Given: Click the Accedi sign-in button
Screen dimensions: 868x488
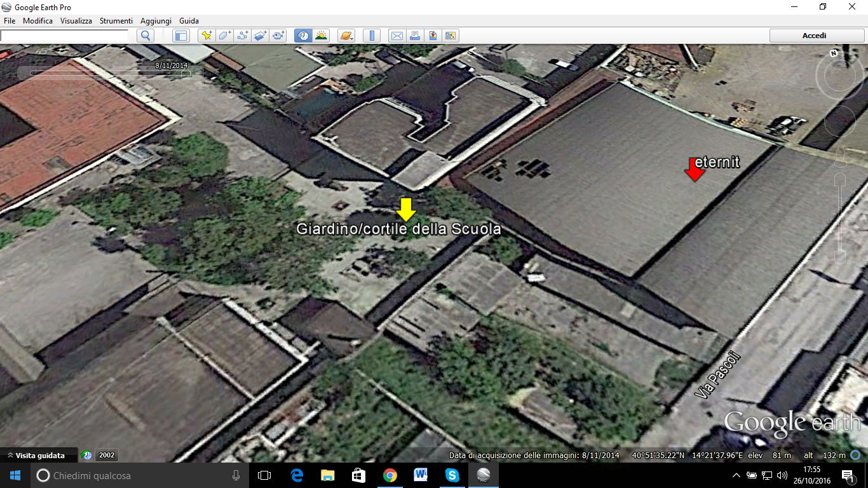Looking at the screenshot, I should click(x=814, y=36).
